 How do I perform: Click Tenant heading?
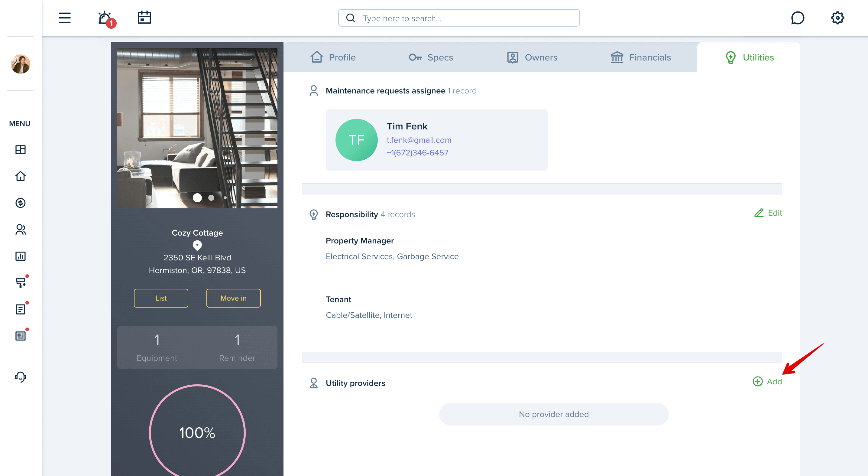338,299
